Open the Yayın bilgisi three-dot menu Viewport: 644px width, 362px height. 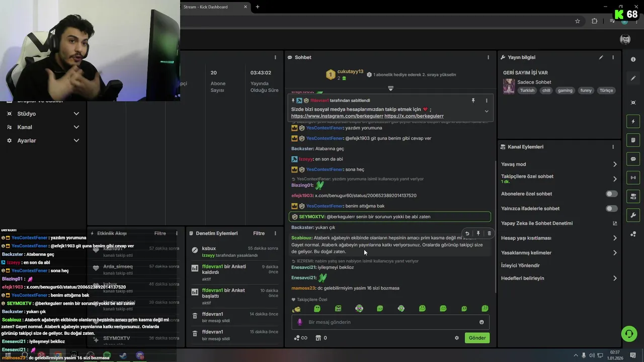(613, 57)
